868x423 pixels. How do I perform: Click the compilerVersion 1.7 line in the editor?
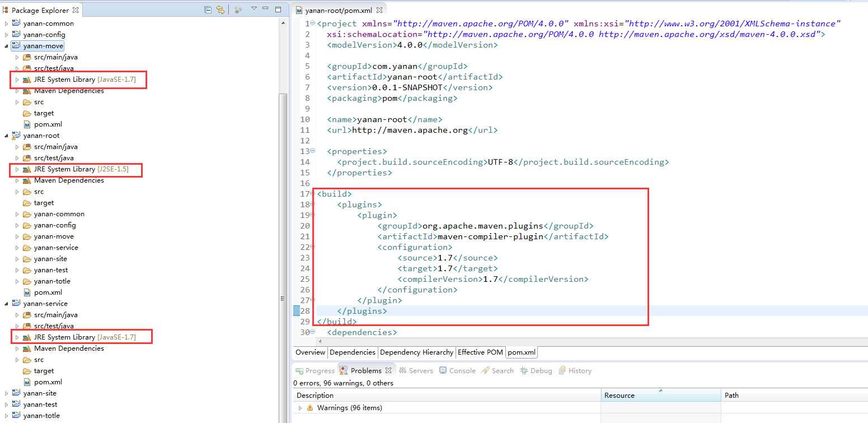[x=492, y=279]
